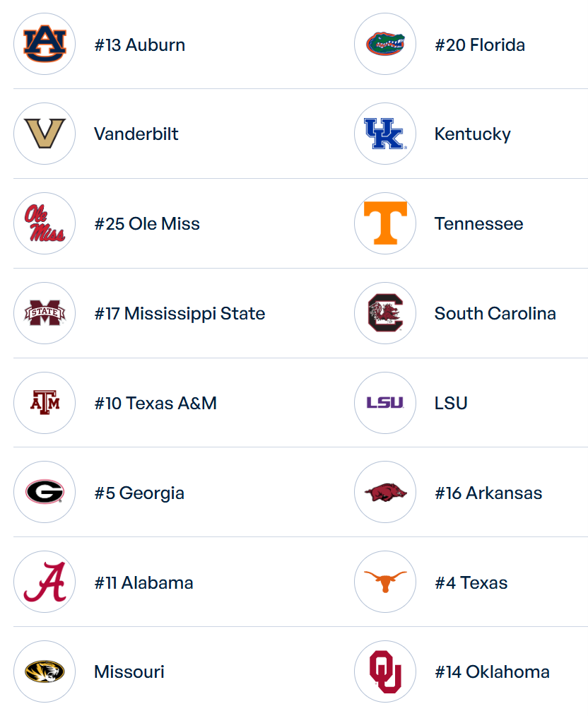Open the #11 Alabama team link

click(x=143, y=582)
